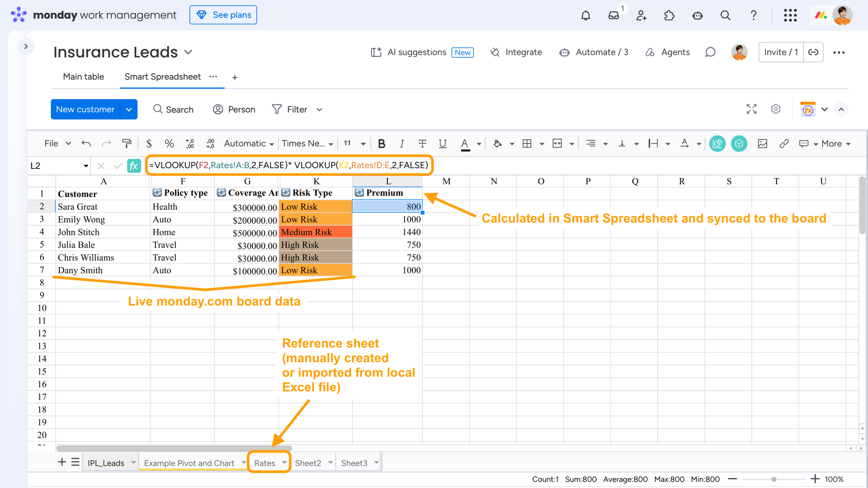Toggle bold formatting
868x488 pixels.
(x=381, y=144)
